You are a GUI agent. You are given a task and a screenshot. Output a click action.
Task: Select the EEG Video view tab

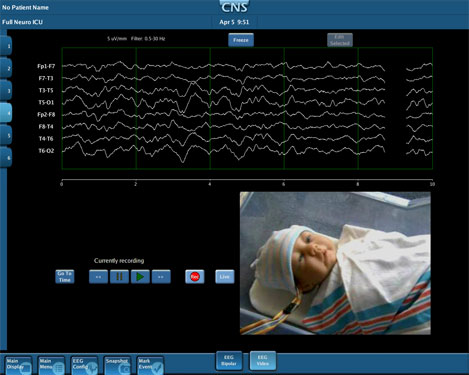click(263, 360)
